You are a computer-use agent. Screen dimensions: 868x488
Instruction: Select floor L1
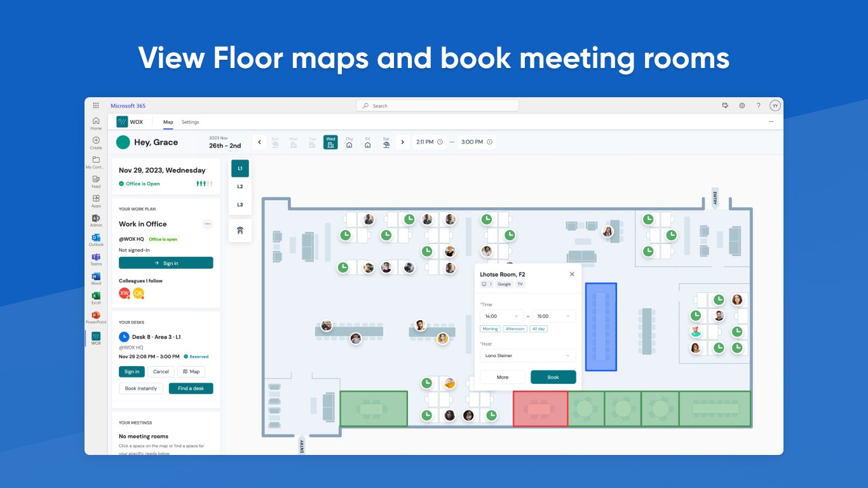pos(240,168)
